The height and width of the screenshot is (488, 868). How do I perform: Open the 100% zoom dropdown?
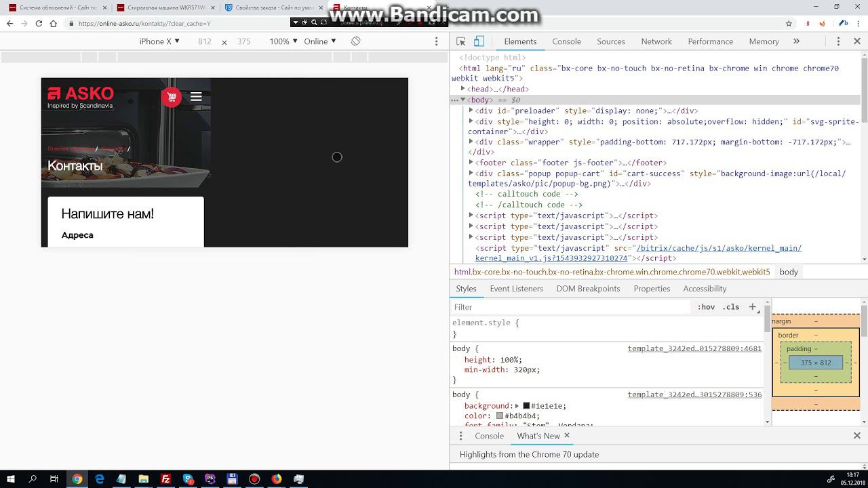click(x=283, y=41)
